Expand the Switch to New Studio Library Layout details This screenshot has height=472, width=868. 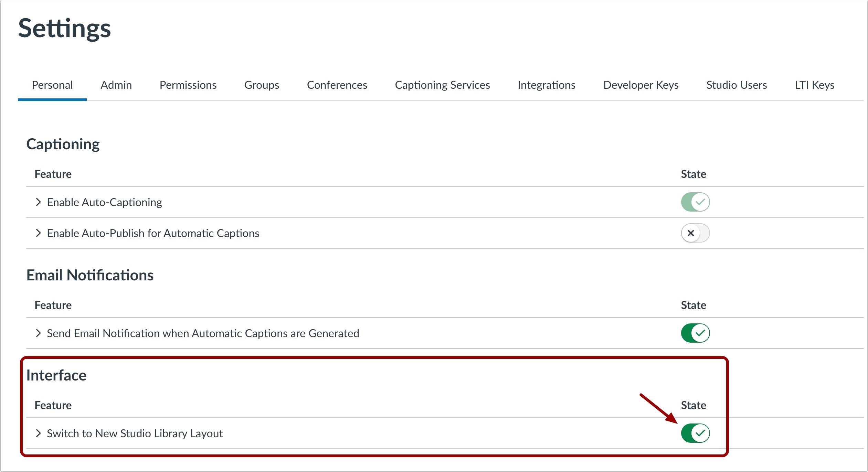[x=38, y=433]
